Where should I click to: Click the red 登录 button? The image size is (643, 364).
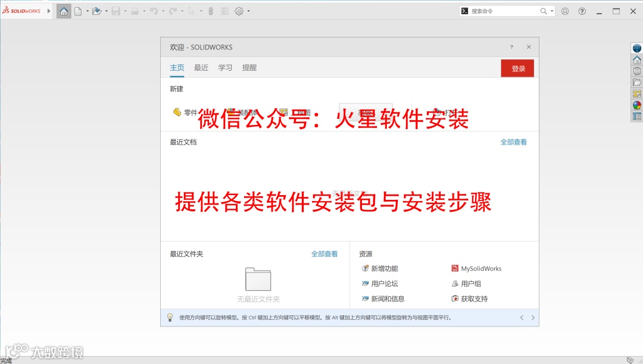(x=517, y=68)
